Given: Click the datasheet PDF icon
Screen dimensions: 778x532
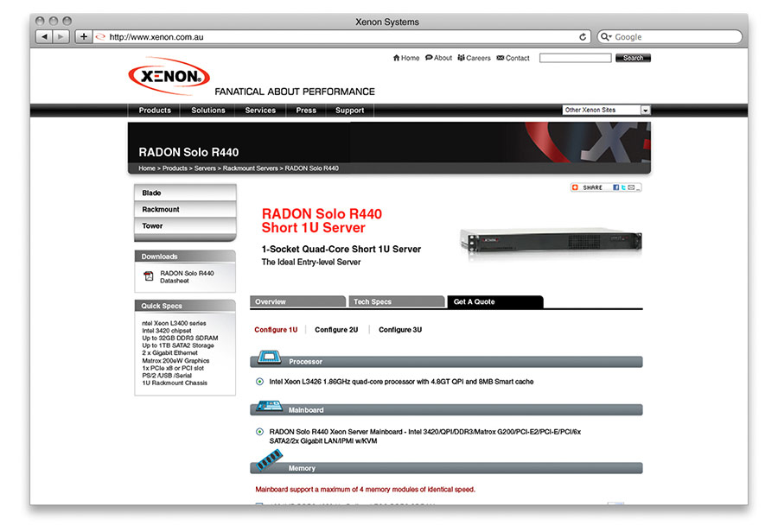Looking at the screenshot, I should 149,276.
